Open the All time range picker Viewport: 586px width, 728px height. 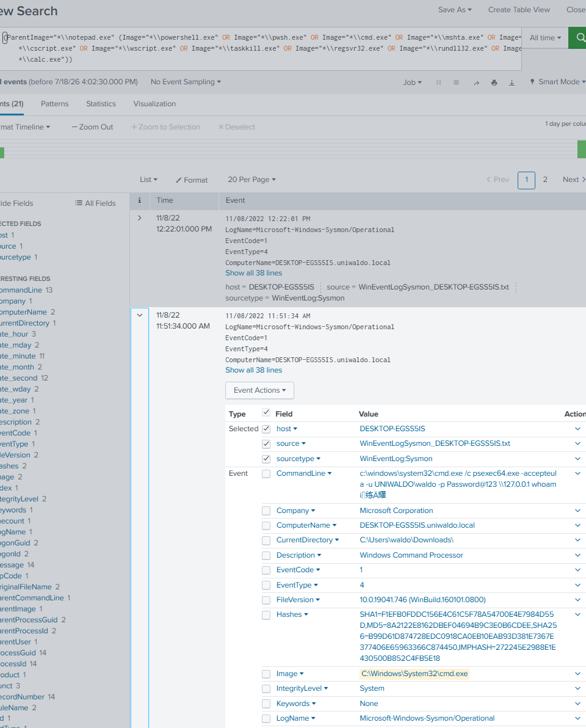545,38
